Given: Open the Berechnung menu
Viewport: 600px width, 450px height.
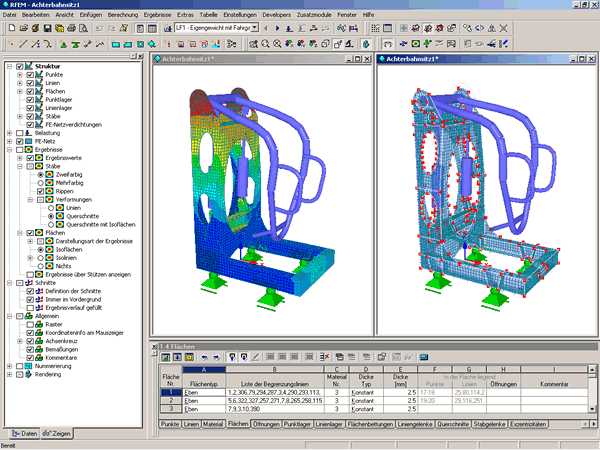Looking at the screenshot, I should click(122, 15).
